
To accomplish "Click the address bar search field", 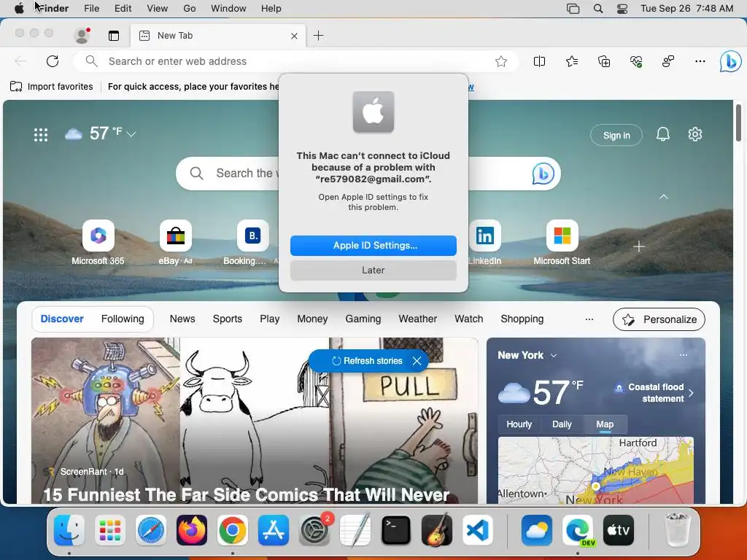I will pyautogui.click(x=295, y=61).
